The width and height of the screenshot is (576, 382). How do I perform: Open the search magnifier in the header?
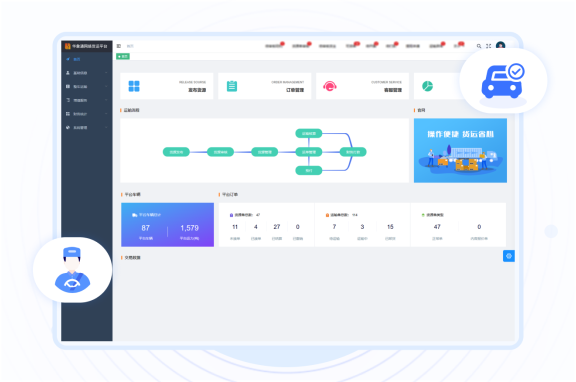[479, 46]
